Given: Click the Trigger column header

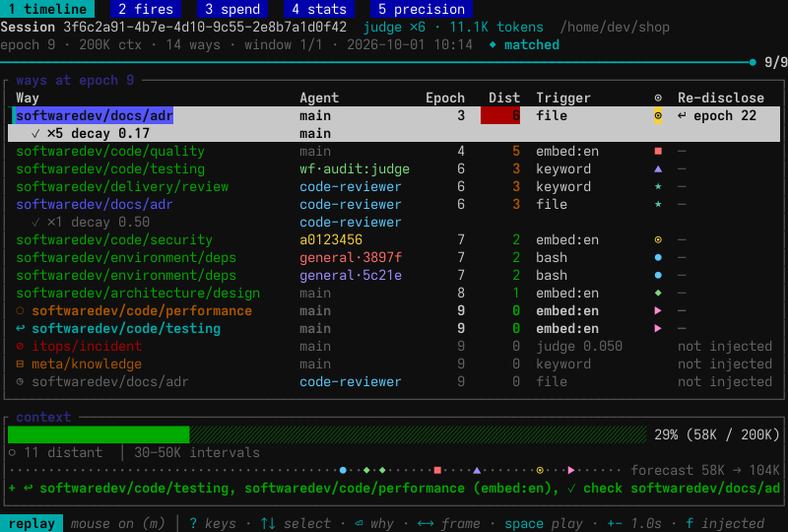Looking at the screenshot, I should point(562,99).
